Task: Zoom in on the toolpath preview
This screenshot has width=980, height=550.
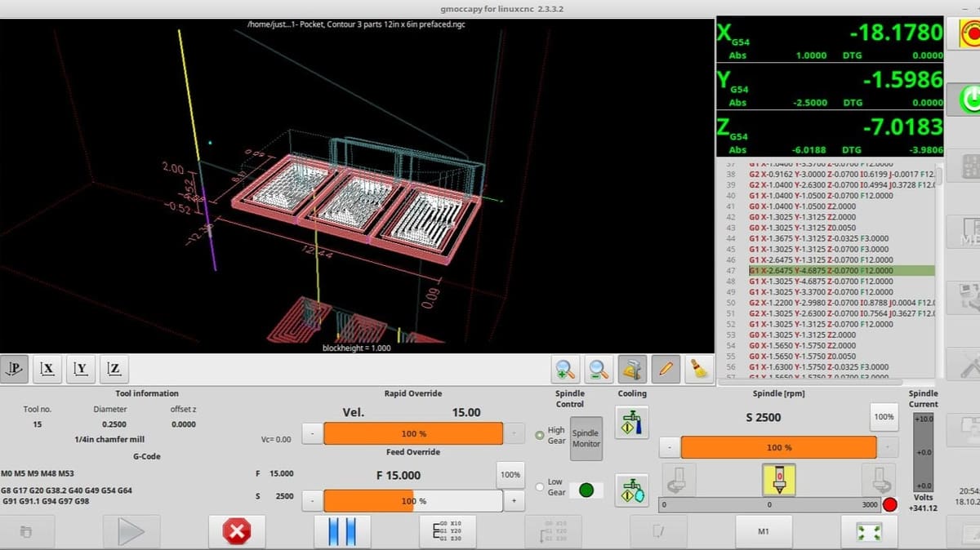Action: point(565,369)
